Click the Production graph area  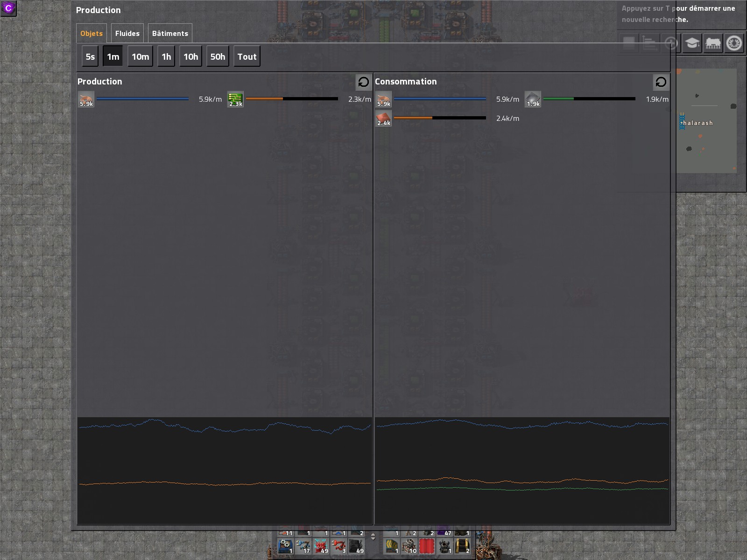[225, 470]
